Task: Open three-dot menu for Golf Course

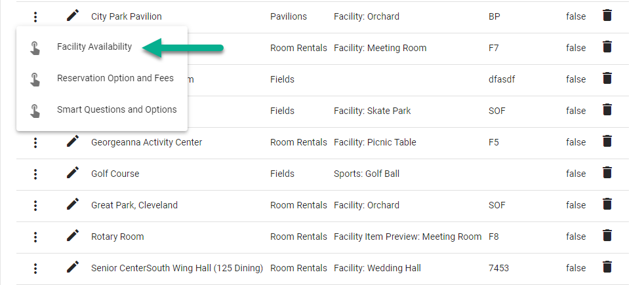Action: point(35,174)
